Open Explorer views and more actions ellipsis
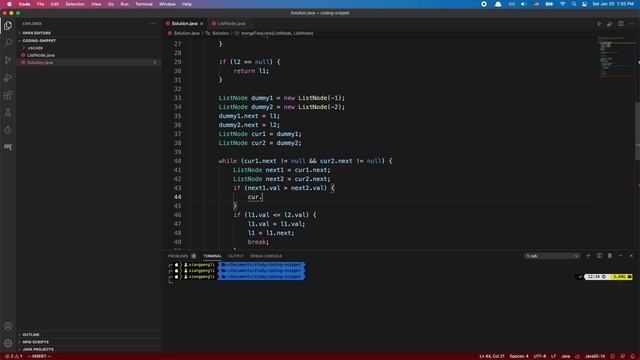This screenshot has width=640, height=360. [153, 24]
